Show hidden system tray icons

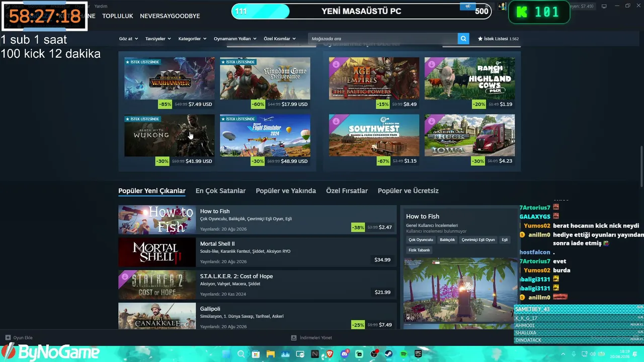562,354
